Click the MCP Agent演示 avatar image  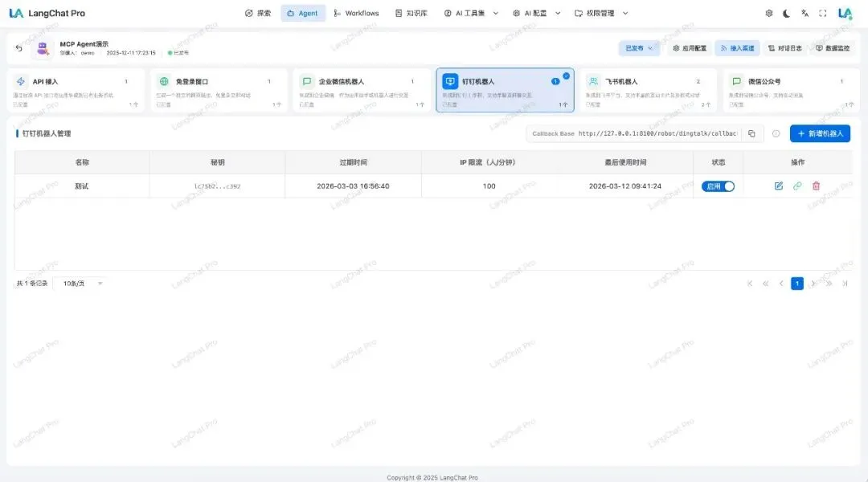click(x=43, y=49)
